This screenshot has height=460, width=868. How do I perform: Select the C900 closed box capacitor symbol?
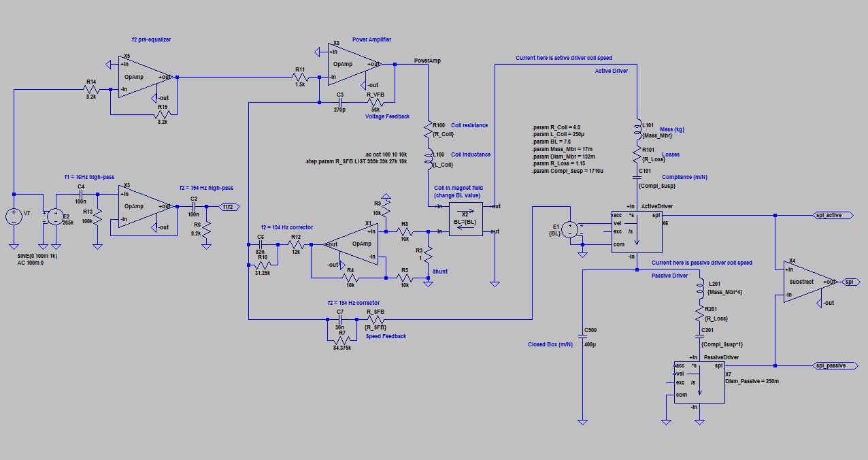[582, 335]
